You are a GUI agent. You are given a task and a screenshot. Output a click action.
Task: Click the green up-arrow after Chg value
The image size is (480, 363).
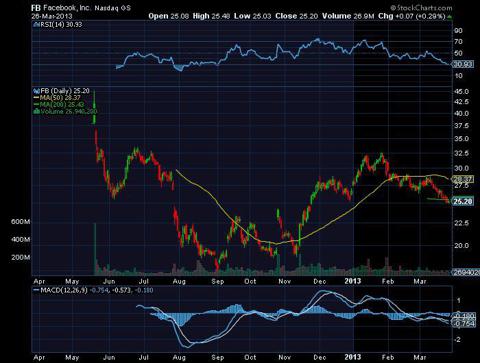point(450,16)
